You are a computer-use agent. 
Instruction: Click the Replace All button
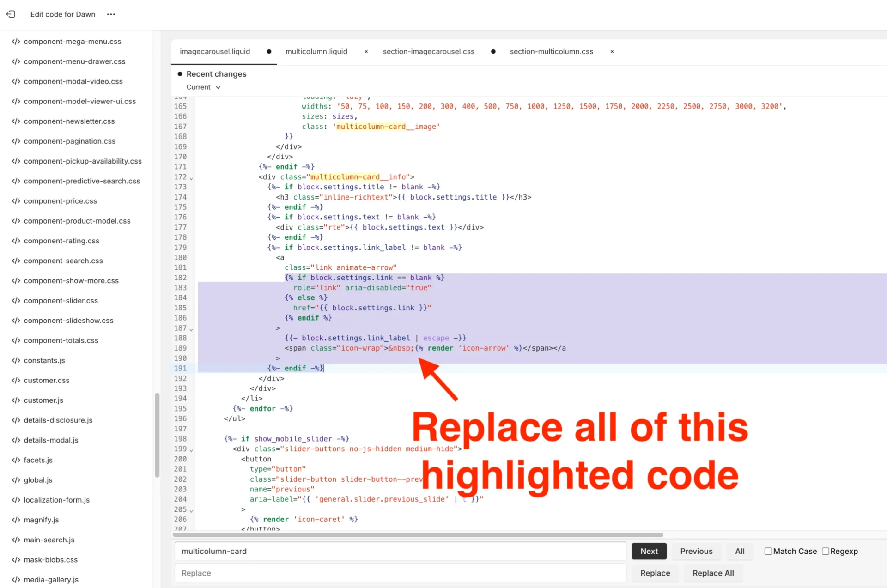713,573
